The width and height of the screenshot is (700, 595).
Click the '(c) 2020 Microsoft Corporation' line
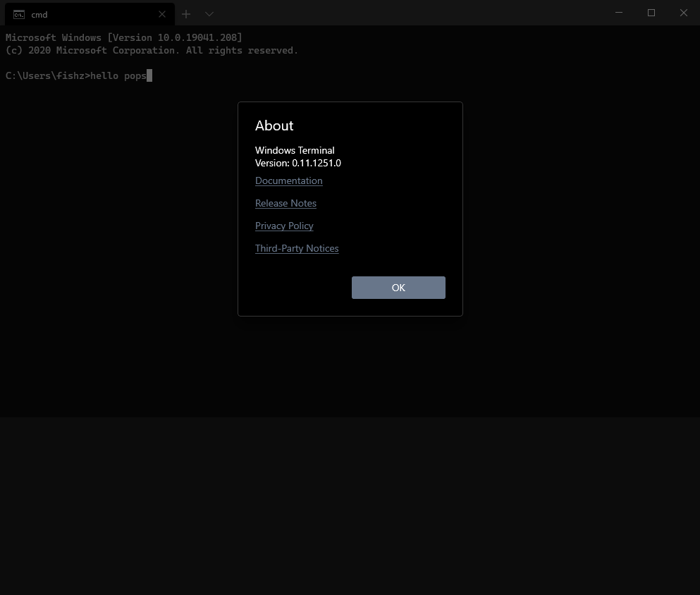[x=152, y=51]
